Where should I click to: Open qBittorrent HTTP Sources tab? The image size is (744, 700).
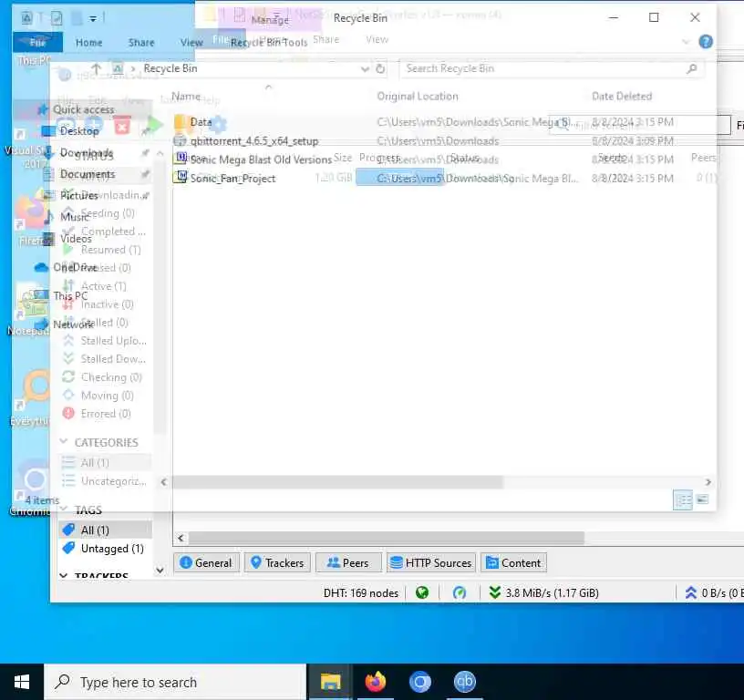(x=431, y=563)
